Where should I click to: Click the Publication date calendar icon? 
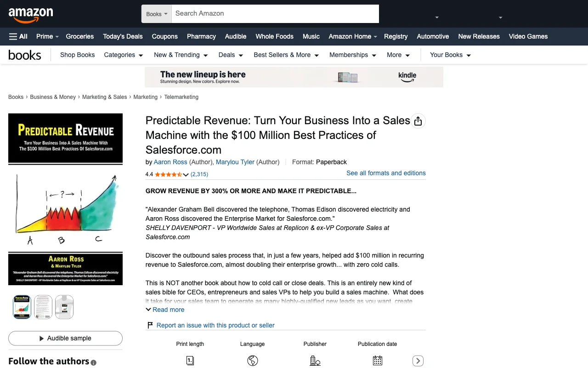[x=378, y=361]
